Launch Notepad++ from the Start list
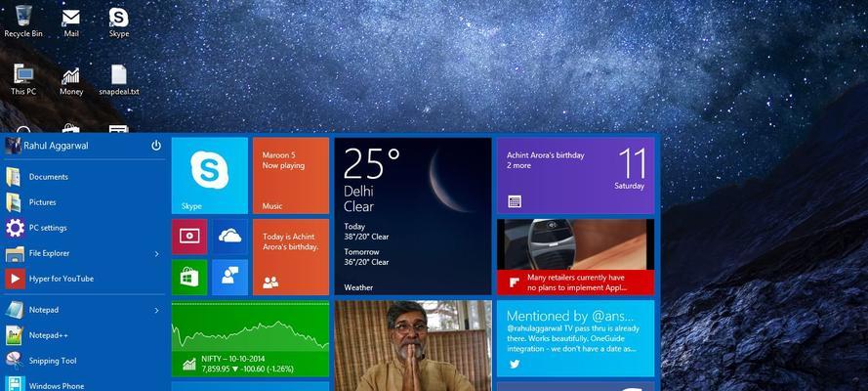 [x=83, y=335]
